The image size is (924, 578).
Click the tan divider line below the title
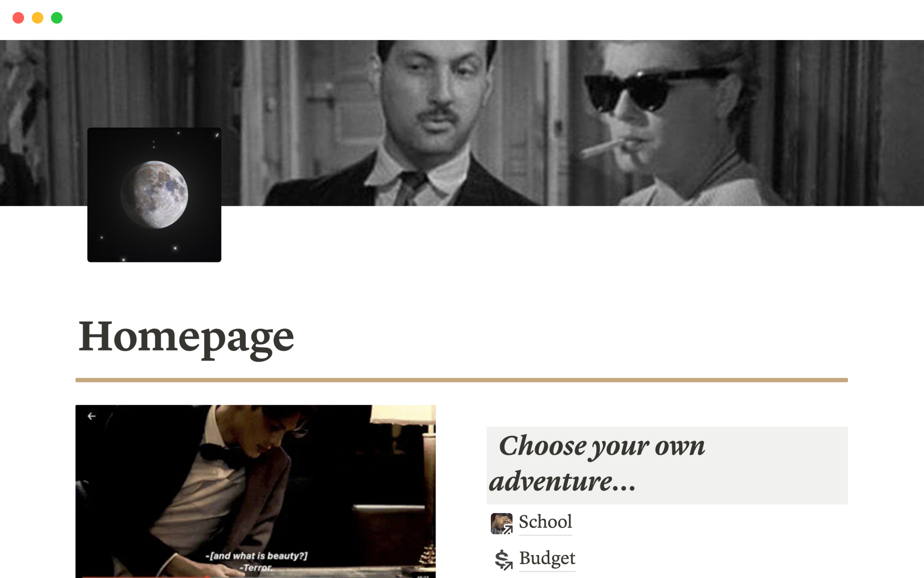pos(462,380)
